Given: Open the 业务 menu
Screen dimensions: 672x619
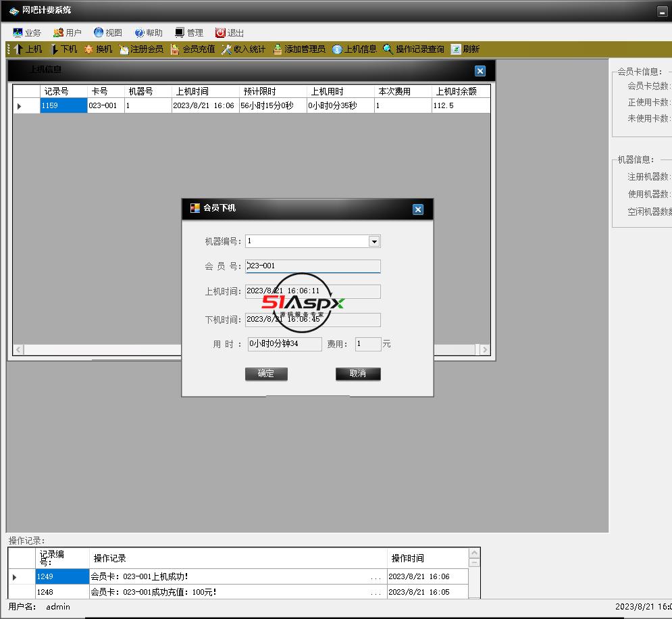Looking at the screenshot, I should pyautogui.click(x=27, y=32).
